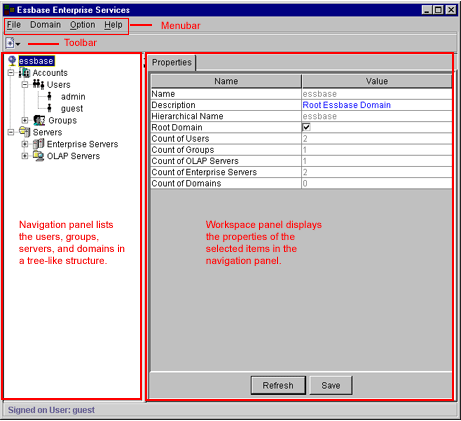This screenshot has height=421, width=461.
Task: Open the Domain menu
Action: coord(45,25)
